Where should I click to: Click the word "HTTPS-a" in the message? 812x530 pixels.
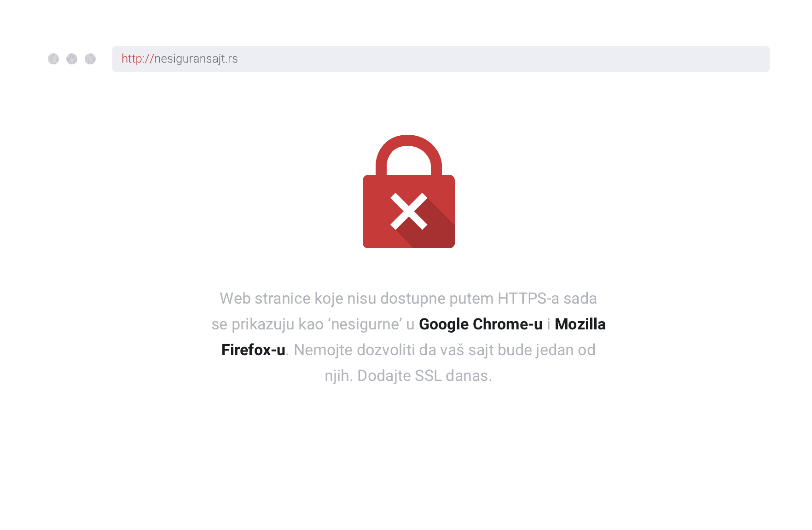(x=528, y=299)
